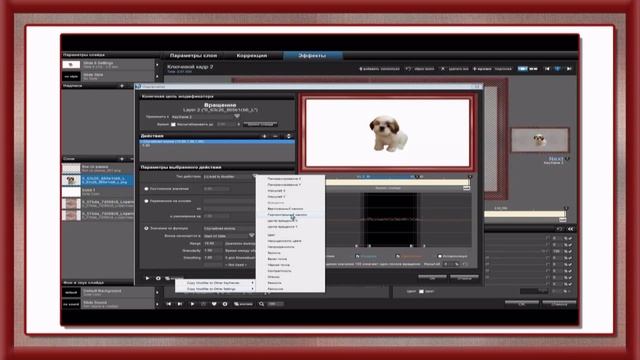Add a layer with the plus icon in Слои header
Screen dimensions: 640x360
coord(122,159)
